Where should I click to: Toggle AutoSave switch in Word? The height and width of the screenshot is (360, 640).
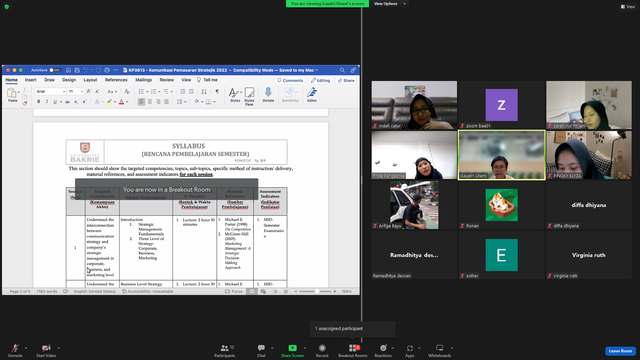(x=55, y=70)
